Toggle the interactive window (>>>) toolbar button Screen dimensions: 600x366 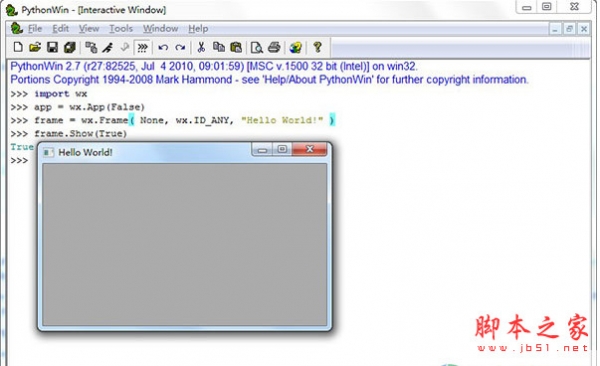(x=142, y=47)
